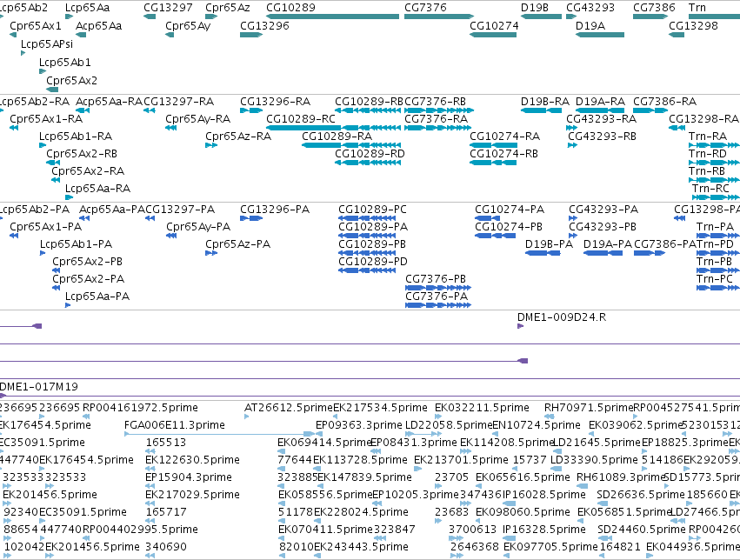Select the Lcp65Ab1 gene label

65,63
